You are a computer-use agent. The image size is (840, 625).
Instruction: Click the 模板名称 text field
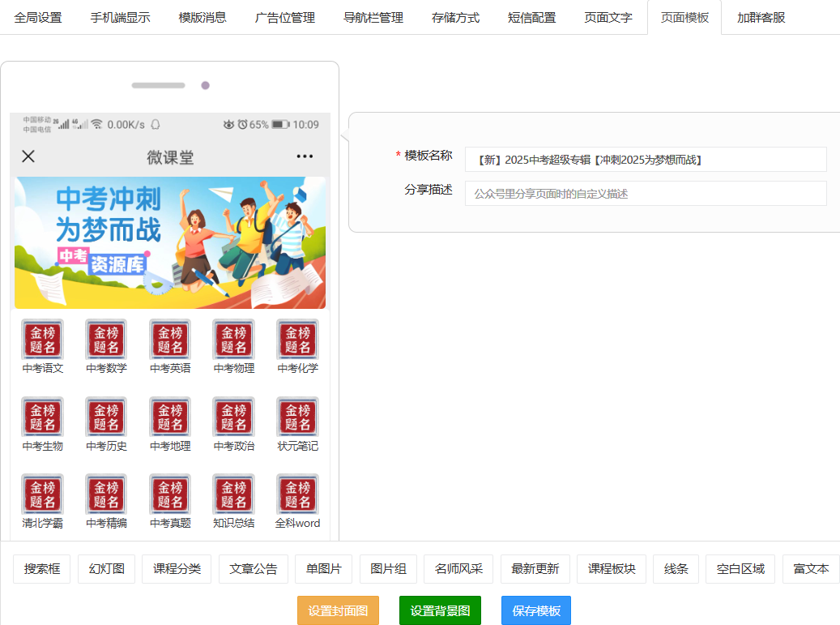645,160
